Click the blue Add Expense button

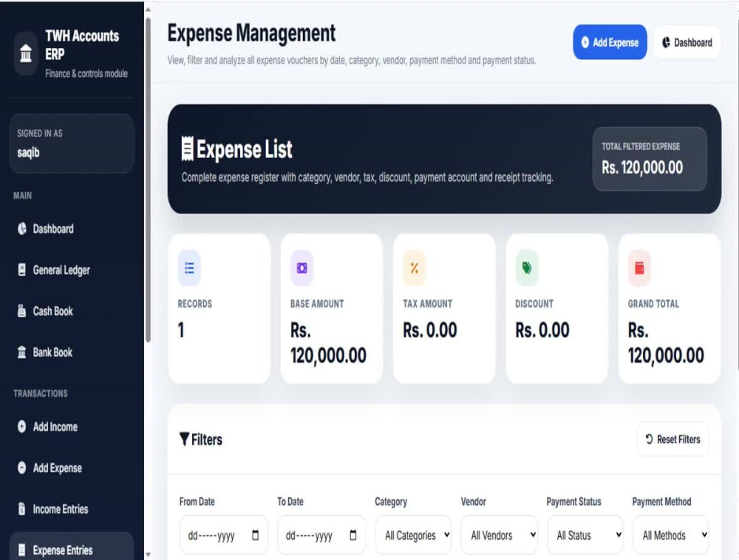(x=610, y=42)
